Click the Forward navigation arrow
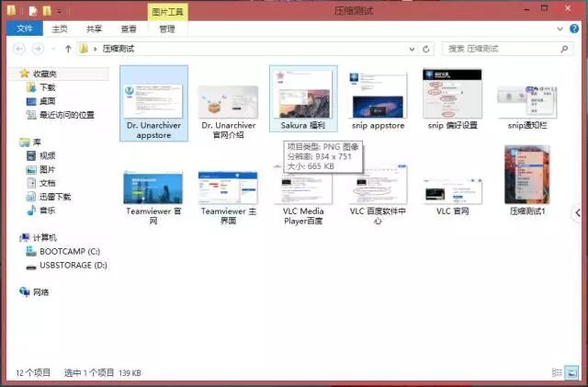Image resolution: width=588 pixels, height=387 pixels. tap(38, 49)
